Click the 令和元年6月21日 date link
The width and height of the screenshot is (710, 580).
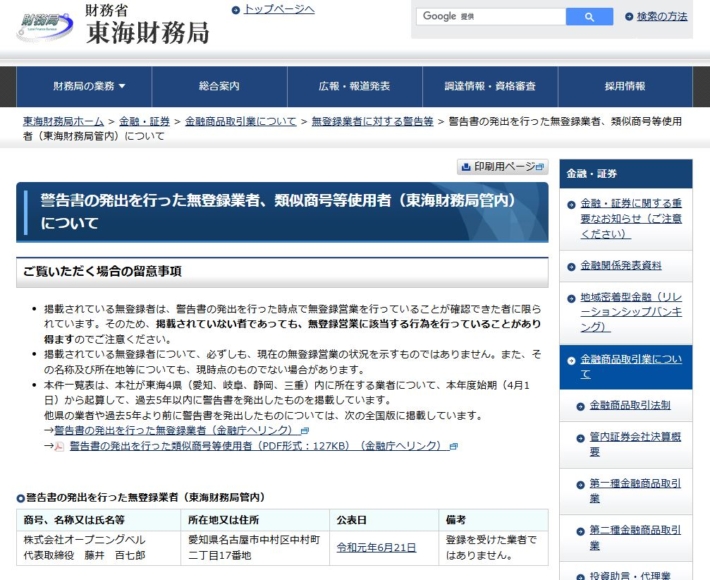(376, 548)
